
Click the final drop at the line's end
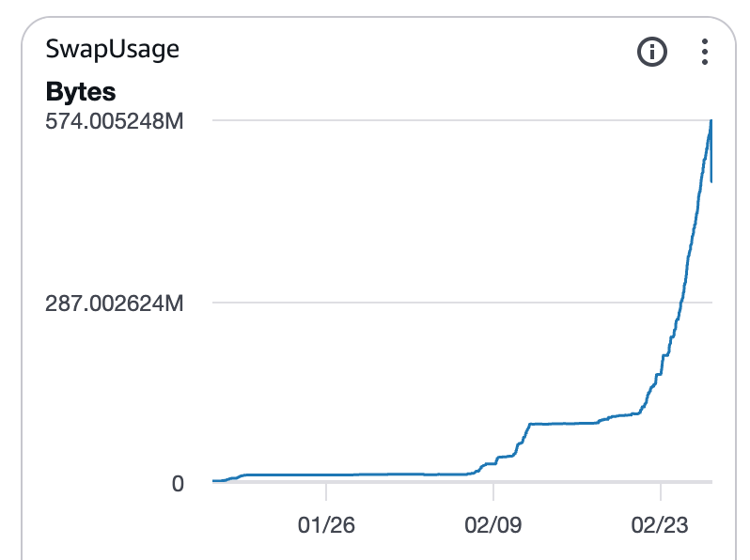point(711,169)
